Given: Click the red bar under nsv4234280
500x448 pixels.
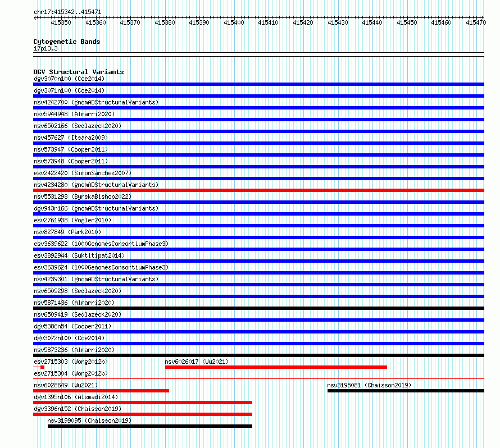Looking at the screenshot, I should (258, 190).
